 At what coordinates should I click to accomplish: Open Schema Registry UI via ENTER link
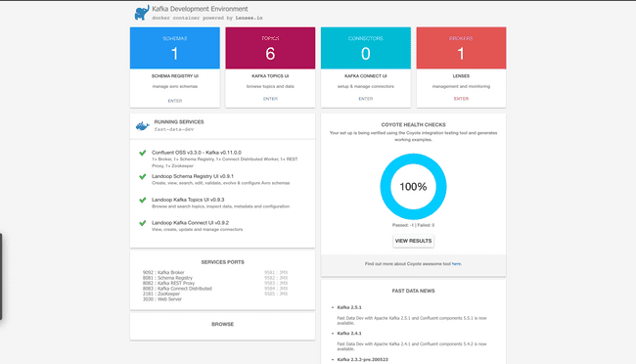tap(175, 101)
